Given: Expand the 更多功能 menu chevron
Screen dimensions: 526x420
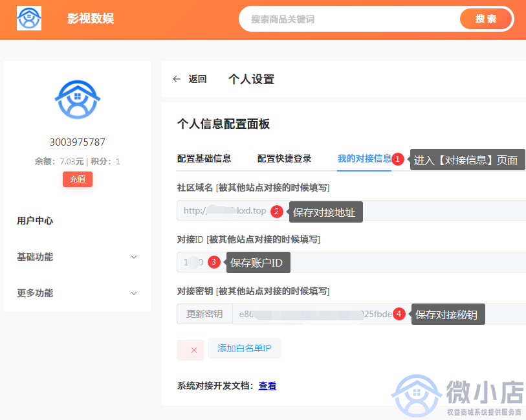Looking at the screenshot, I should 134,293.
